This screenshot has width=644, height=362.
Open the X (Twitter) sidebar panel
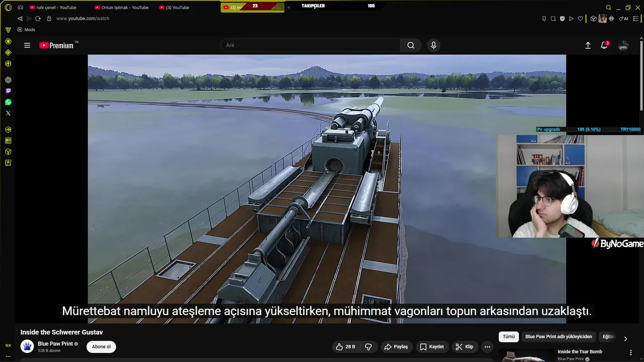8,113
